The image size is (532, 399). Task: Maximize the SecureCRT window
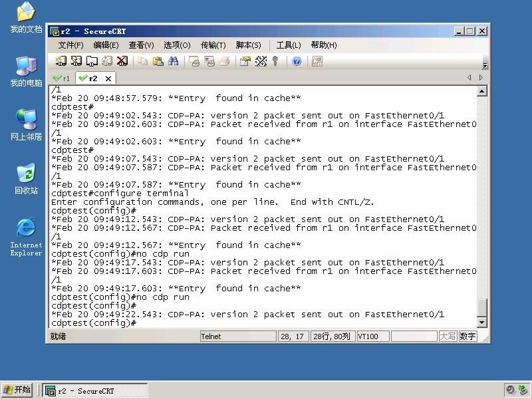470,31
